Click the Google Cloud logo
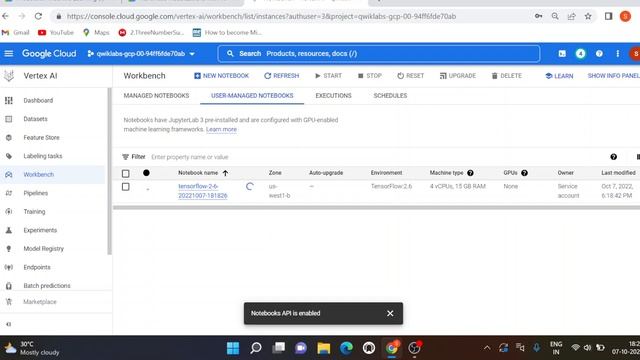 49,53
